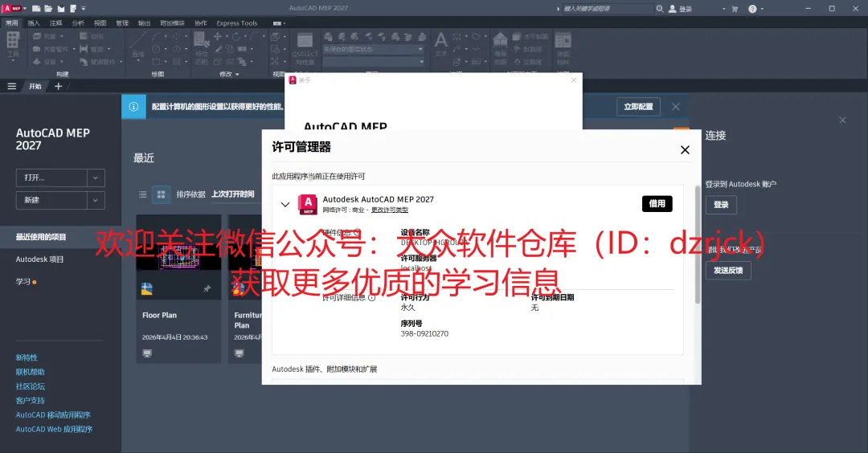The width and height of the screenshot is (868, 453).
Task: Pin the Floor Plan recent drawing
Action: coord(207,288)
